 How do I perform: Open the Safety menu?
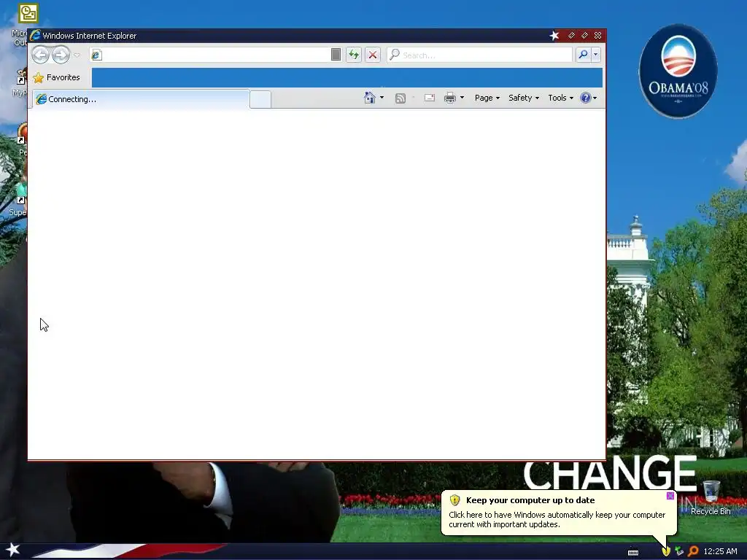tap(524, 98)
